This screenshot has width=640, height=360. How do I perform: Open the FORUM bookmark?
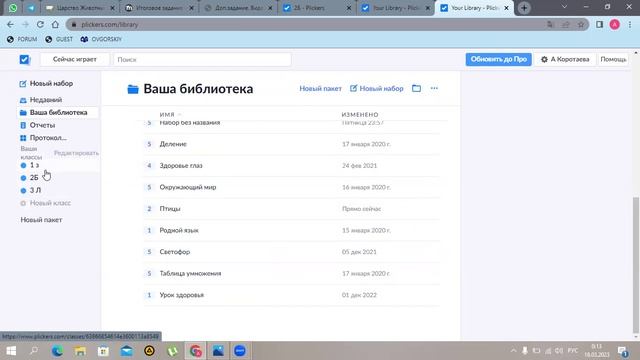click(22, 39)
